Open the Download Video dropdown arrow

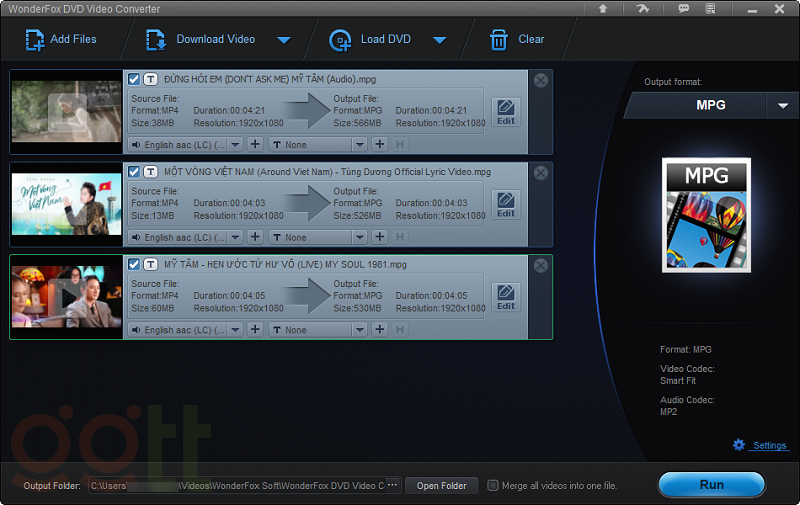tap(283, 40)
